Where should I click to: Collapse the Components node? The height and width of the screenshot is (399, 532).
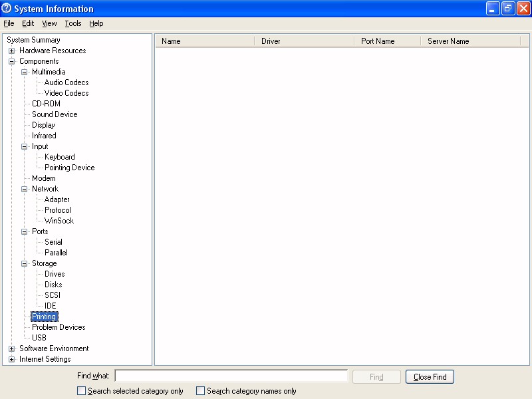coord(11,61)
